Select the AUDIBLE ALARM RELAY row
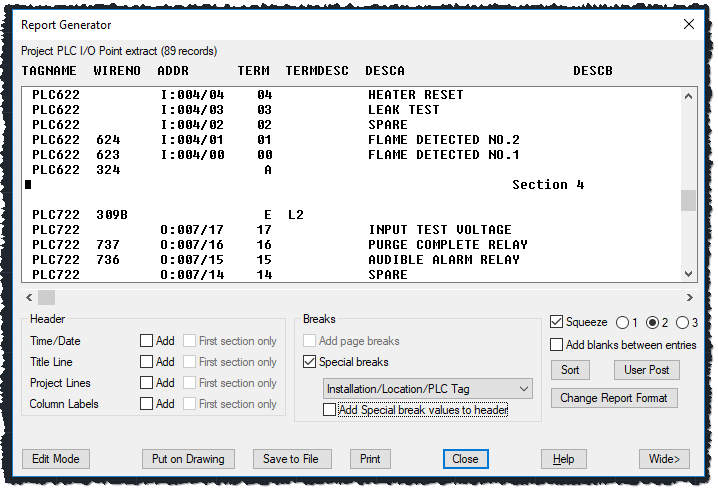The image size is (718, 493). pyautogui.click(x=352, y=260)
